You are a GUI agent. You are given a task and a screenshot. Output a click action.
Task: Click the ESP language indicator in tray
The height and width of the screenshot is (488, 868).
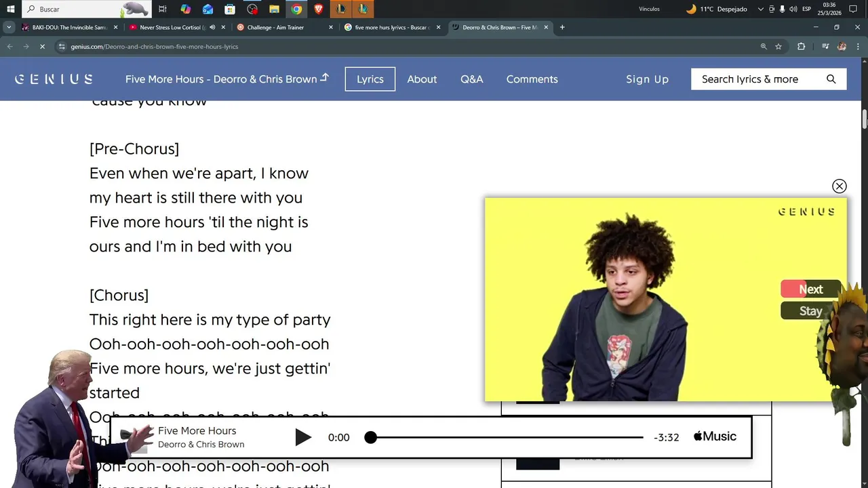point(806,9)
